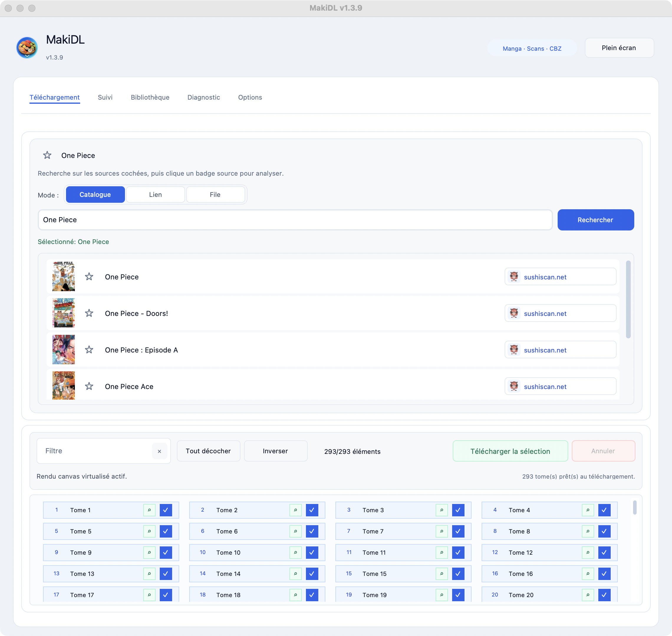The height and width of the screenshot is (636, 672).
Task: Open the One Piece – Doors! cover thumbnail
Action: coord(64,313)
